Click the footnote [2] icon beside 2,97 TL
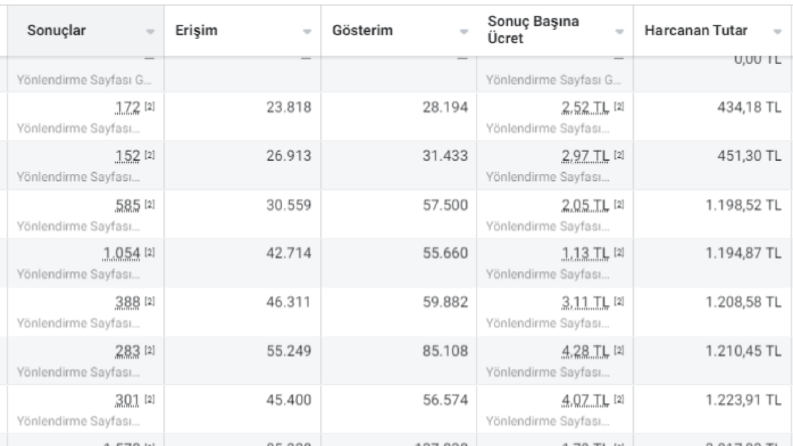Viewport: 793px width, 446px height. pyautogui.click(x=619, y=155)
